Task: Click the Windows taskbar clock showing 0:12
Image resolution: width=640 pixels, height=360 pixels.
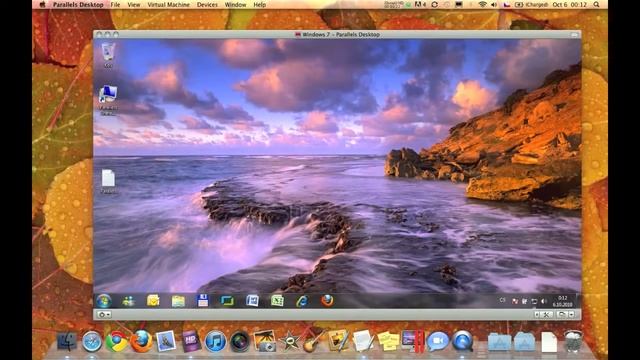Action: (x=562, y=301)
